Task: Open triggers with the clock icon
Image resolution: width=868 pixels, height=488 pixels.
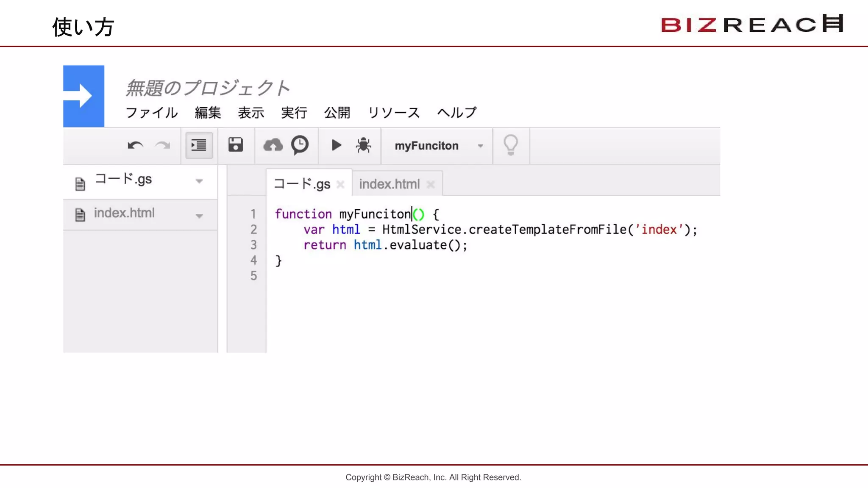Action: click(x=300, y=145)
